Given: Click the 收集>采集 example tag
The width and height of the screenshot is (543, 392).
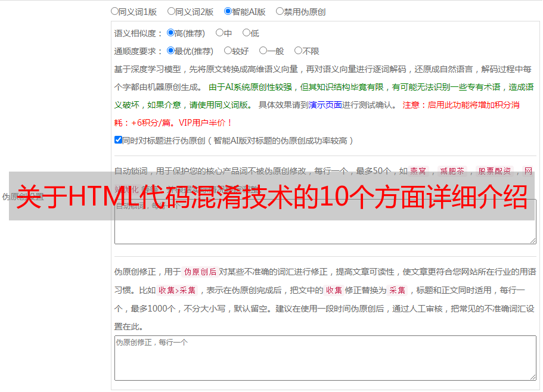Looking at the screenshot, I should tap(177, 290).
